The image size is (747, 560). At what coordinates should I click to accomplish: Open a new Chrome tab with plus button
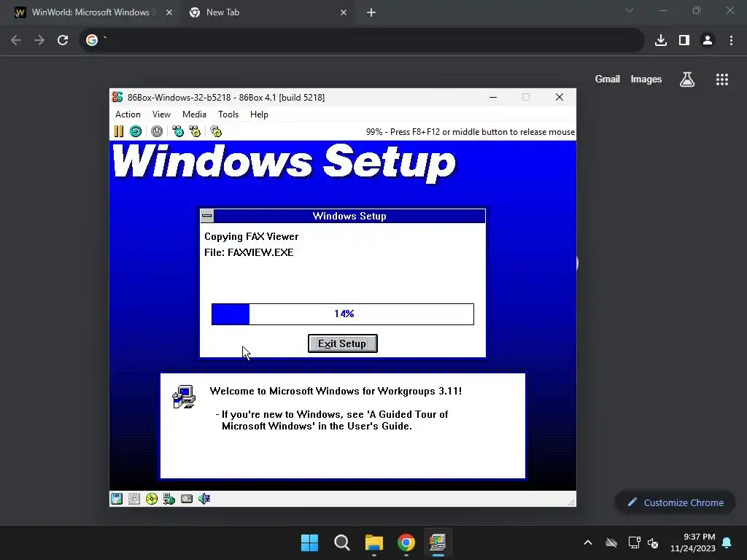(371, 12)
